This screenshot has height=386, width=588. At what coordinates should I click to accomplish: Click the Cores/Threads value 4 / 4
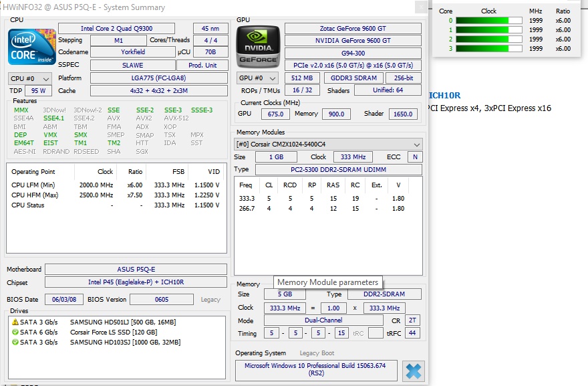tap(210, 41)
